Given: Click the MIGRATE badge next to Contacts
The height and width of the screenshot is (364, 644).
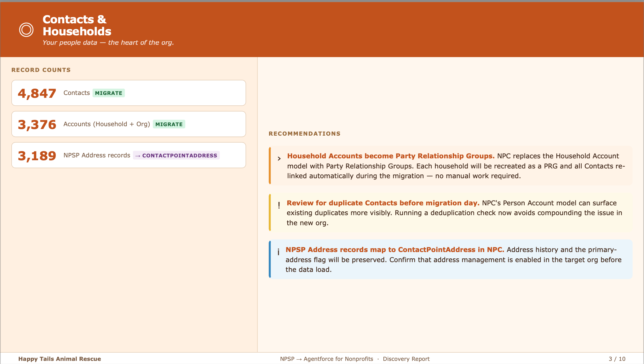Looking at the screenshot, I should click(108, 93).
